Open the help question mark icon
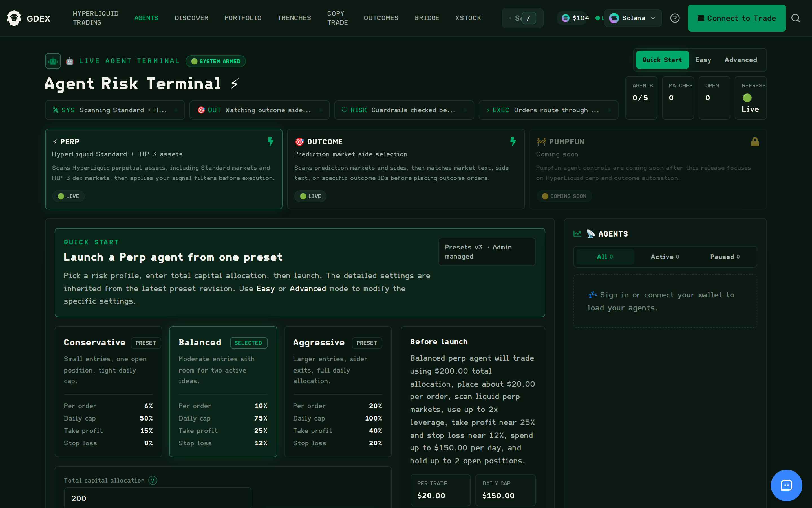The height and width of the screenshot is (508, 812). coord(675,18)
